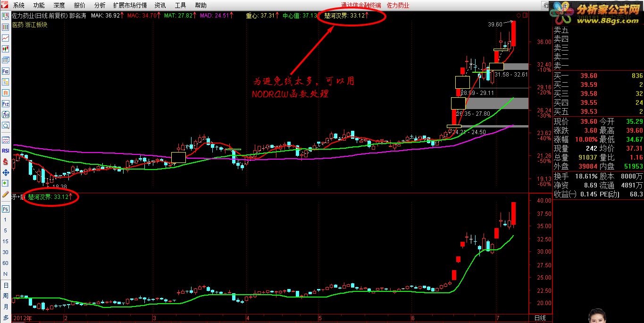Open the 资讯 menu
Screen dimensions: 644x323
(160, 6)
